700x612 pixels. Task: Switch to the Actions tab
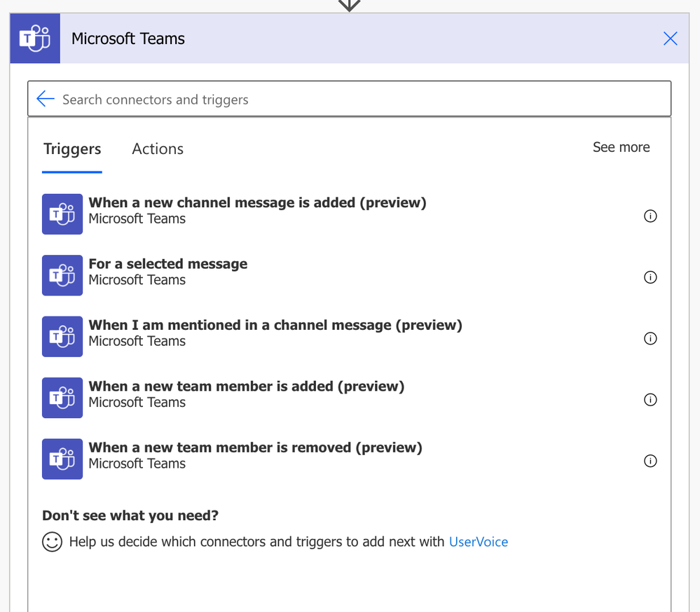click(x=158, y=149)
